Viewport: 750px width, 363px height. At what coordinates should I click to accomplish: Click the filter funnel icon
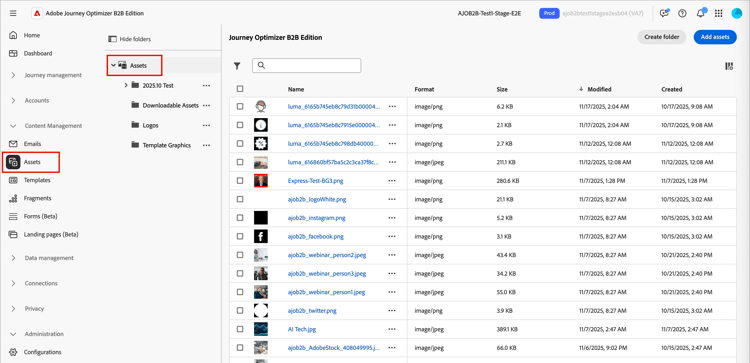(x=237, y=66)
